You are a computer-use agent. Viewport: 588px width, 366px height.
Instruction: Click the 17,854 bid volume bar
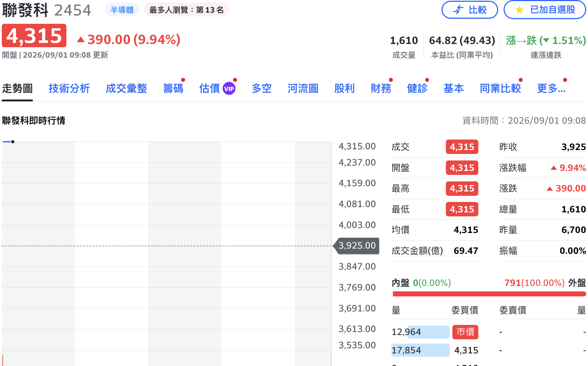[421, 350]
